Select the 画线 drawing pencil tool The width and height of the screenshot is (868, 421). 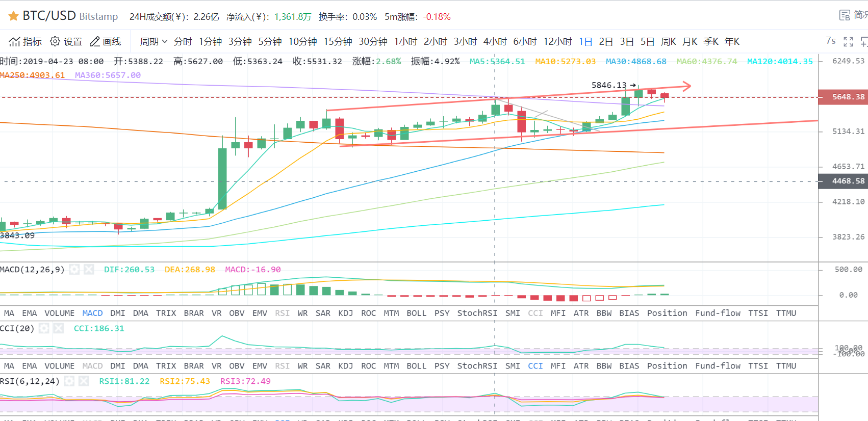(x=95, y=41)
